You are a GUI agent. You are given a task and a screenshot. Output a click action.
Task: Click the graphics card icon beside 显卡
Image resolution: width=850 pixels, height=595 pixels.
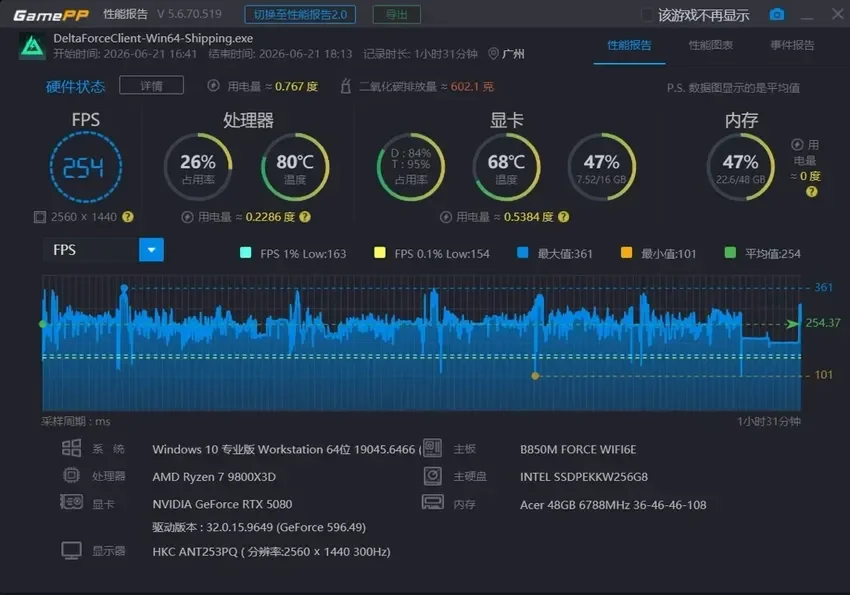point(71,502)
